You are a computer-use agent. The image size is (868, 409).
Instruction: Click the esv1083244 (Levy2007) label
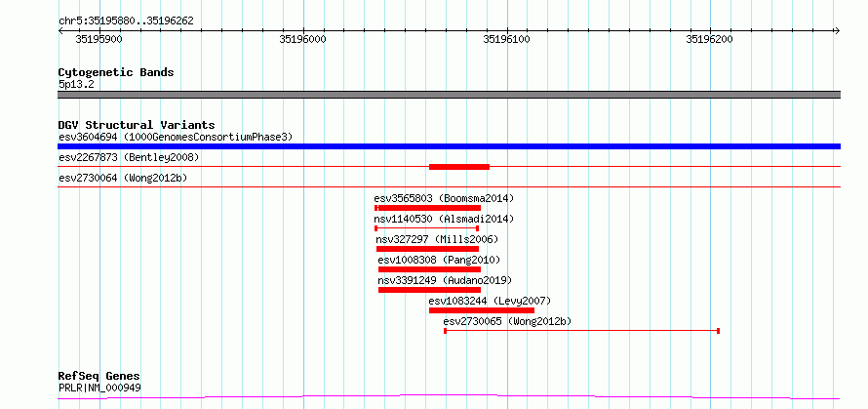point(490,301)
